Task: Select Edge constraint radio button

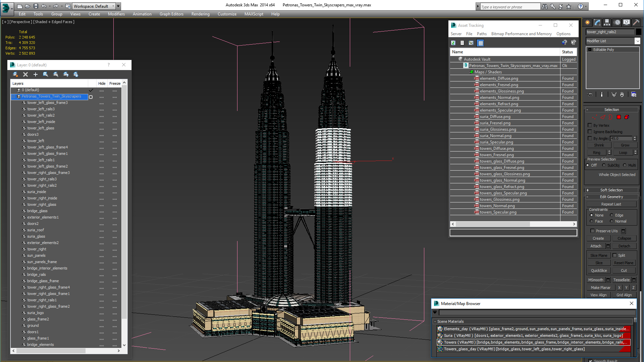Action: point(611,215)
